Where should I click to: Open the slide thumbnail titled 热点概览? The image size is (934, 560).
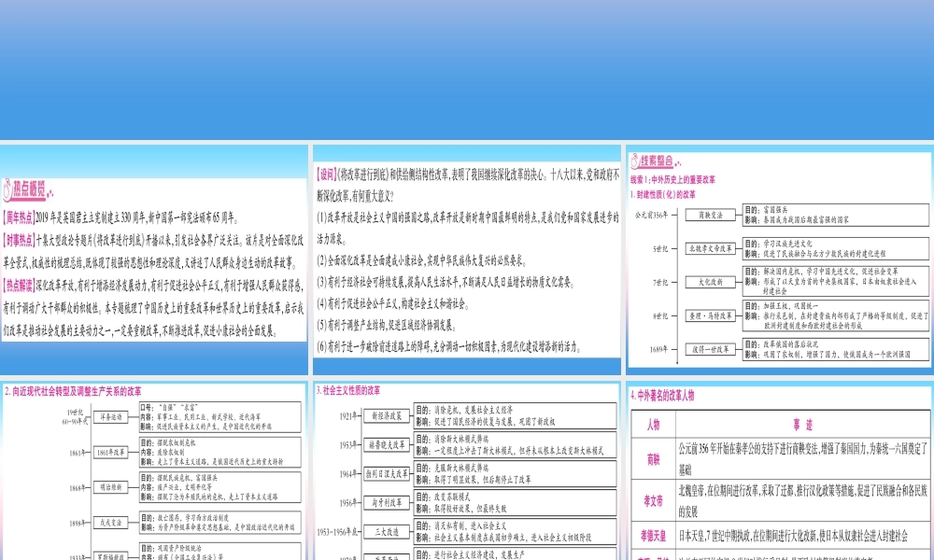[154, 259]
